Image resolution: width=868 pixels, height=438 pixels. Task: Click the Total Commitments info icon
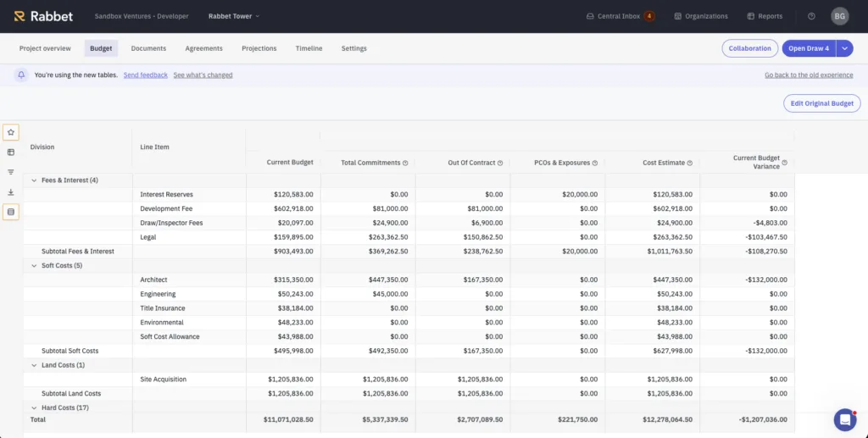coord(405,164)
